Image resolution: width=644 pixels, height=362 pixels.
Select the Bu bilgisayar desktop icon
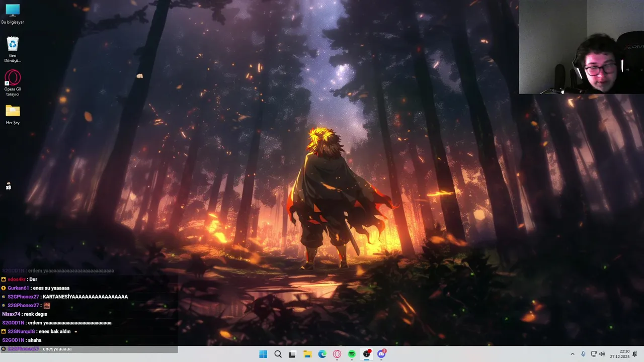click(x=13, y=14)
